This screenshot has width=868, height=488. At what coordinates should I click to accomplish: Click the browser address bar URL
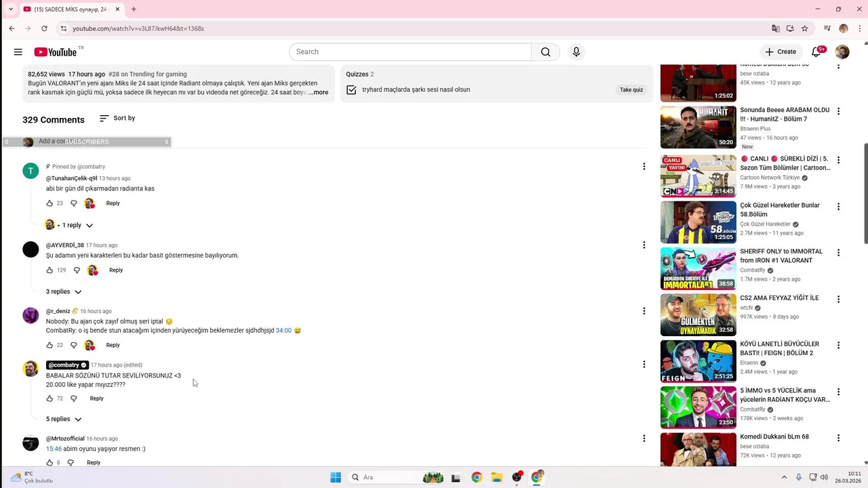[x=138, y=28]
